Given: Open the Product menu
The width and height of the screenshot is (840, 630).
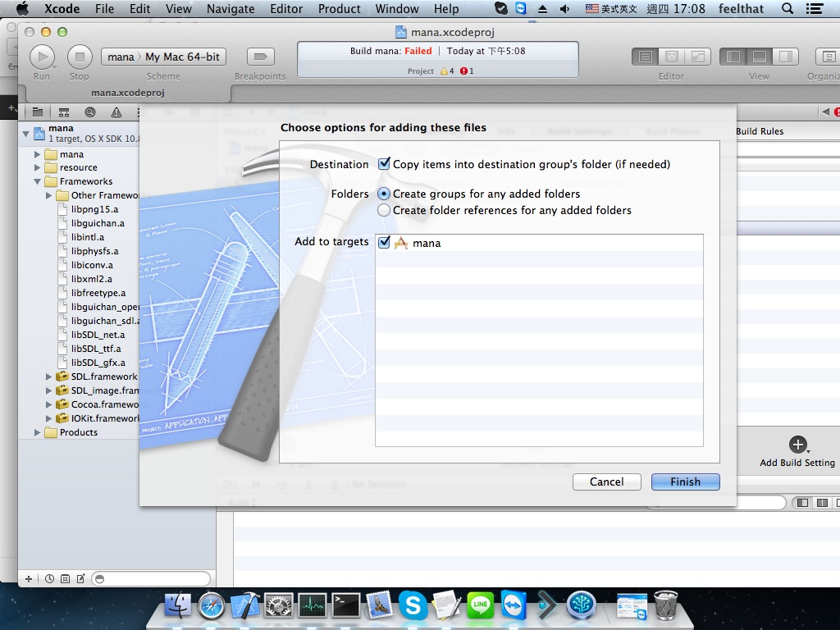Looking at the screenshot, I should point(340,8).
